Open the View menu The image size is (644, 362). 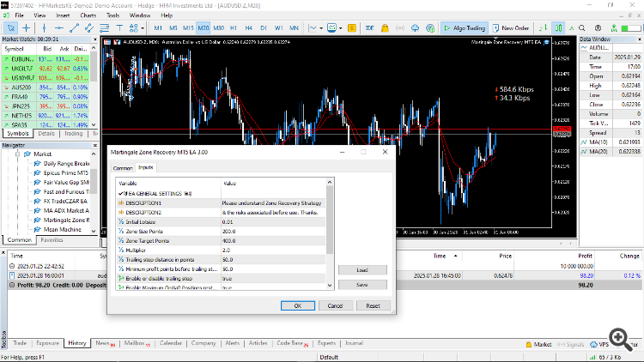[39, 15]
